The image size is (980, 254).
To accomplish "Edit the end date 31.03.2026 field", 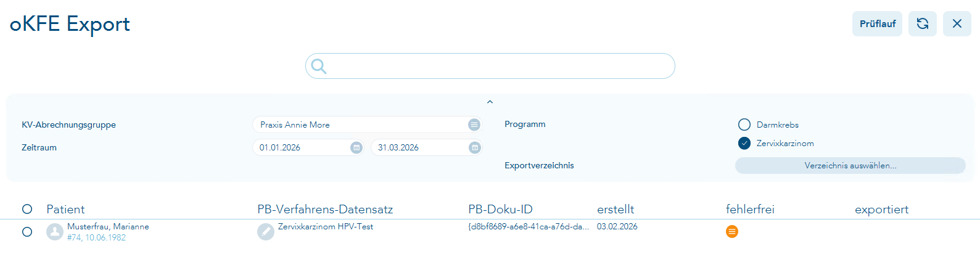I will coord(426,147).
